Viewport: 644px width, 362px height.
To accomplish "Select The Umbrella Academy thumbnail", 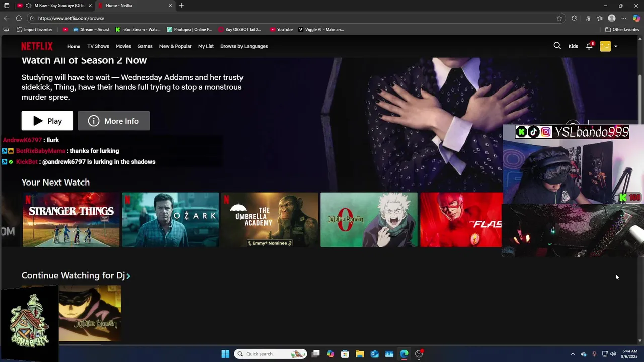I will coord(270,220).
